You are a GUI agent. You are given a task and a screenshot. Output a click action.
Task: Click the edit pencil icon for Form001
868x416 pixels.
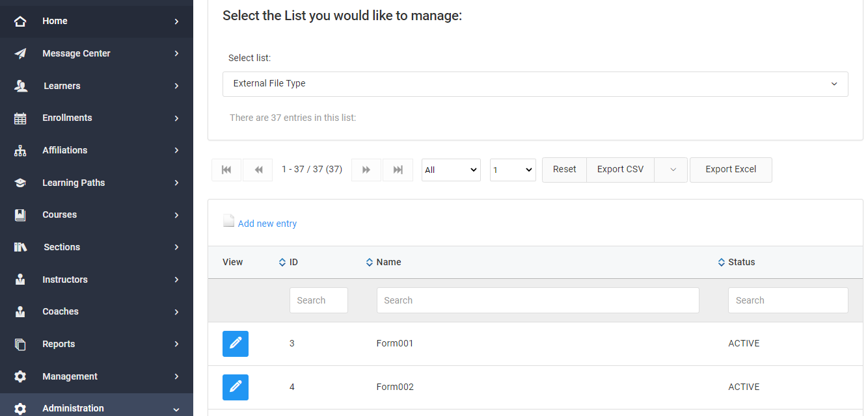235,344
